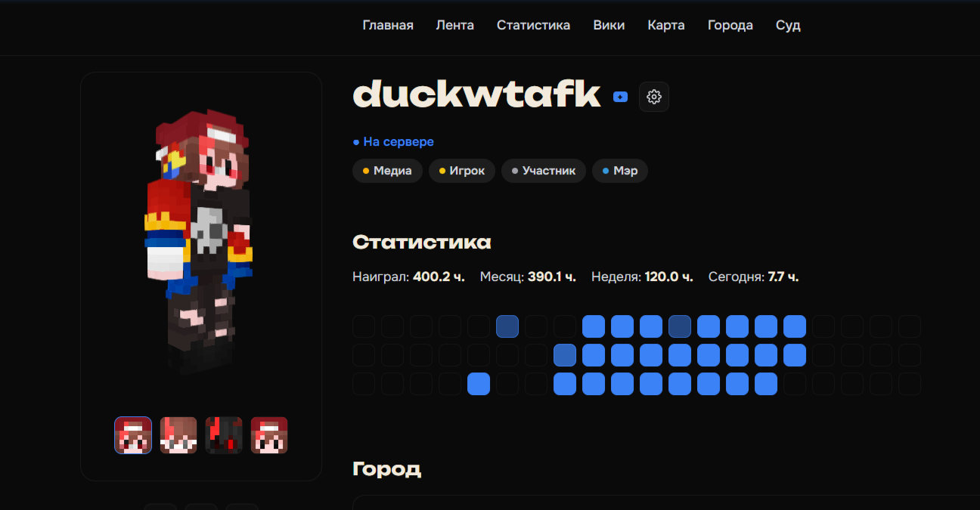This screenshot has width=980, height=510.
Task: Click the Статистика section heading in the profile
Action: tap(422, 243)
